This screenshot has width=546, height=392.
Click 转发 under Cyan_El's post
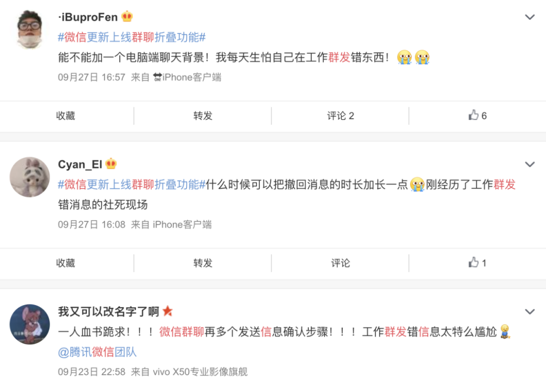[x=203, y=263]
